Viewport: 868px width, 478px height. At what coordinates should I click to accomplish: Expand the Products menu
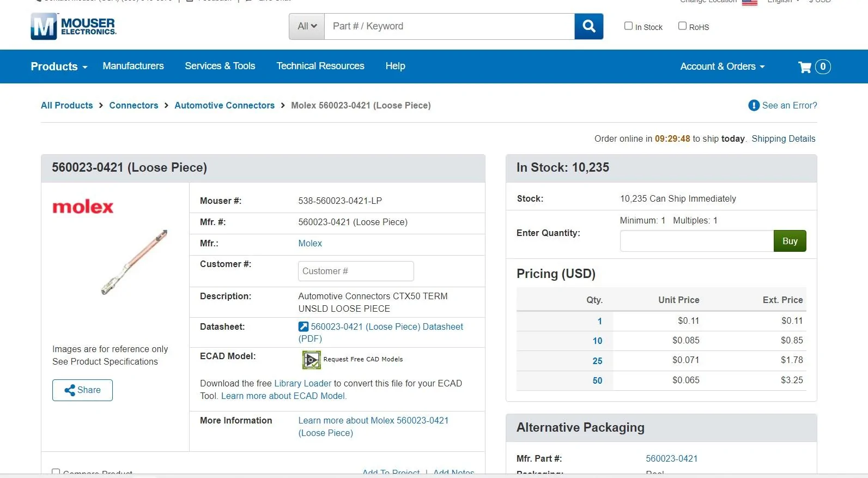(x=59, y=66)
